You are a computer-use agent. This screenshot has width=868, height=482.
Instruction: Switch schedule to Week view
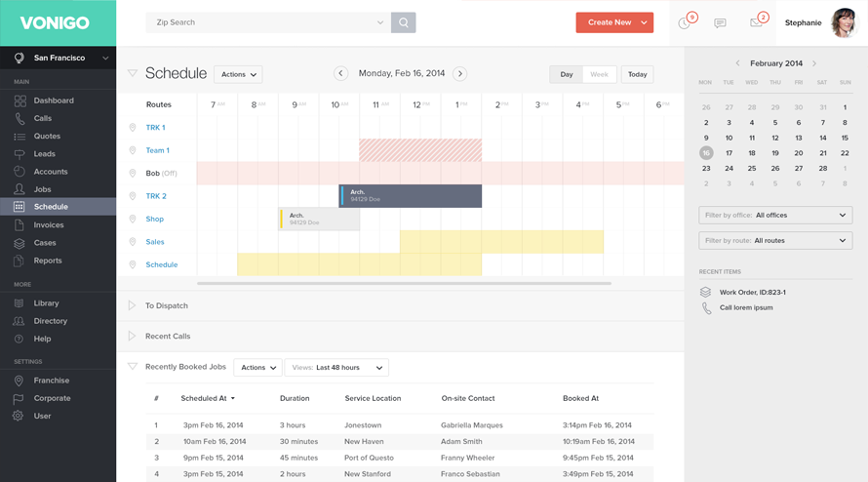599,74
